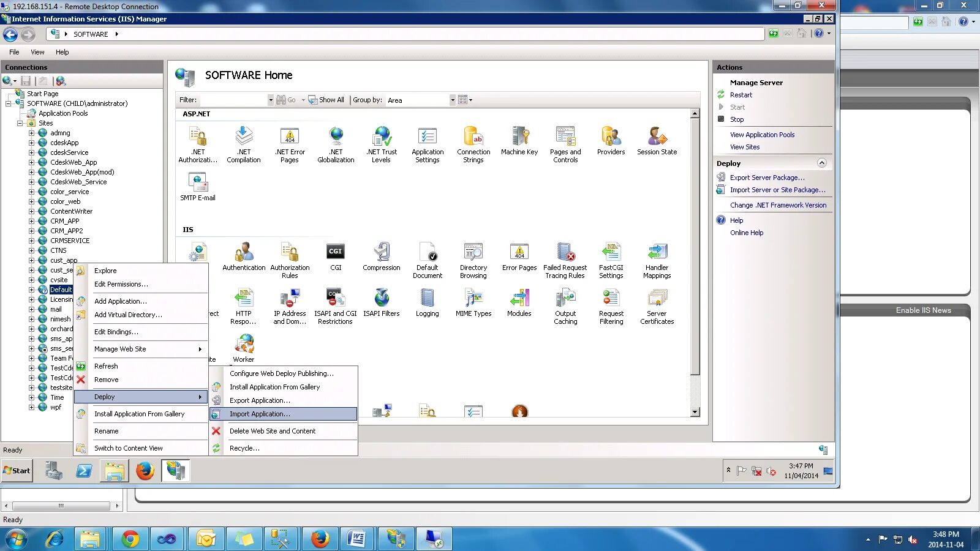Open the view mode dropdown button
This screenshot has height=551, width=980.
click(x=466, y=100)
